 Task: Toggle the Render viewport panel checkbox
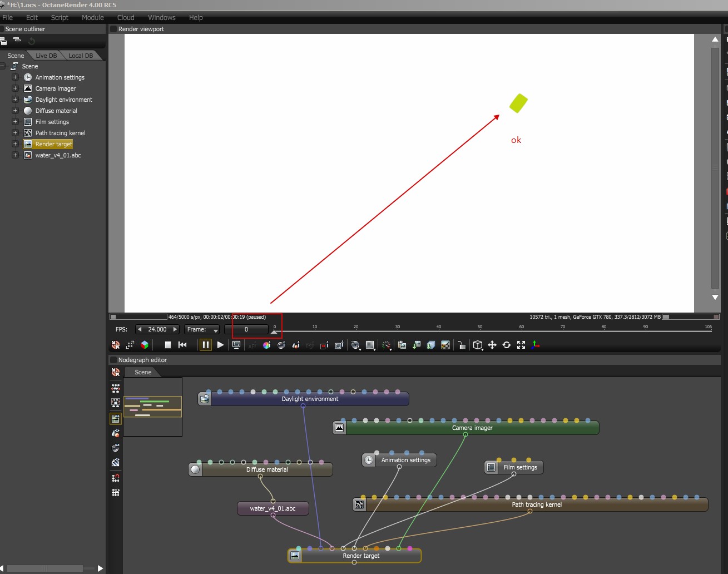click(x=113, y=29)
